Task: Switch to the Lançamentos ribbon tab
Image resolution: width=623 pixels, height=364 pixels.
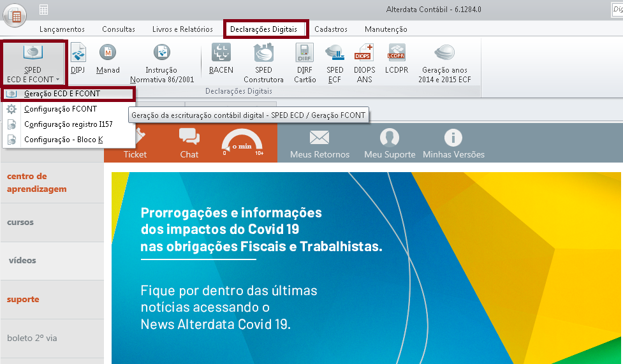Action: pos(62,29)
